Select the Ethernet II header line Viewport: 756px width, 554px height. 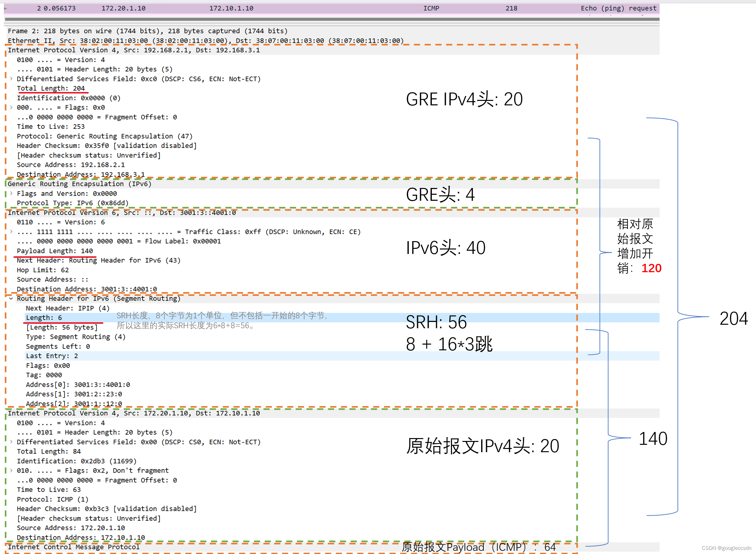pos(205,41)
